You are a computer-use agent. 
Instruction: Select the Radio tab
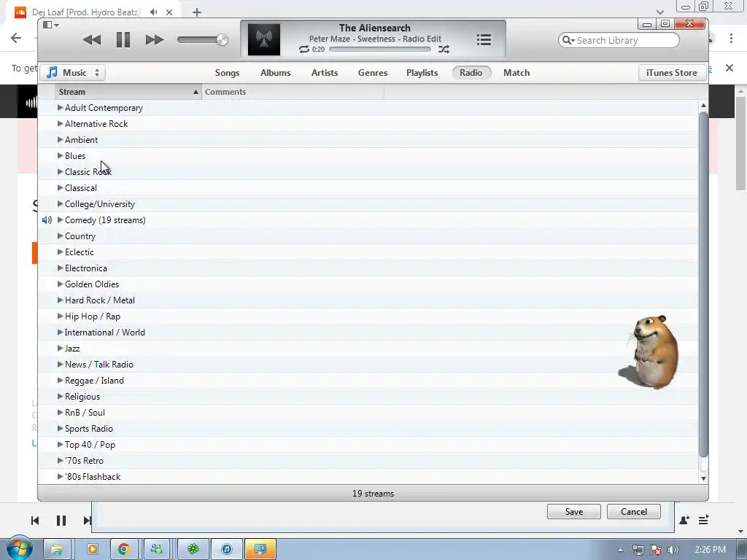pyautogui.click(x=471, y=73)
